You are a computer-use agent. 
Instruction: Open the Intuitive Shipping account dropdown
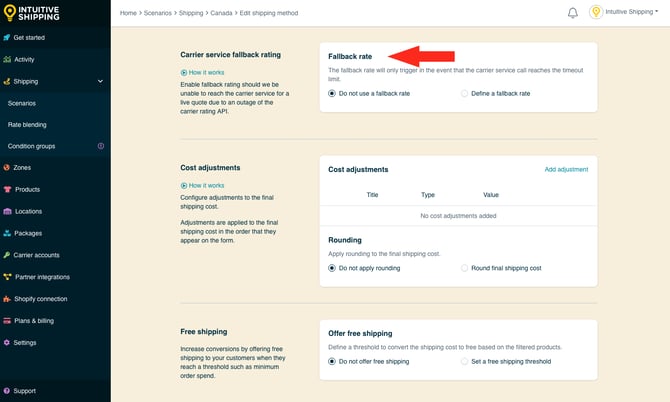(x=632, y=12)
